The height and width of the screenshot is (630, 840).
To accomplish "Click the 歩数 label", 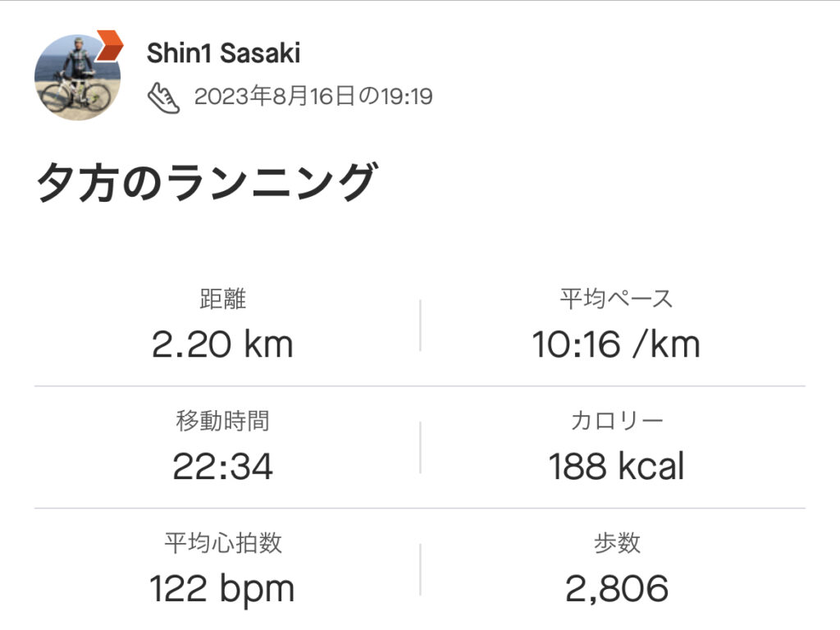I will [616, 543].
